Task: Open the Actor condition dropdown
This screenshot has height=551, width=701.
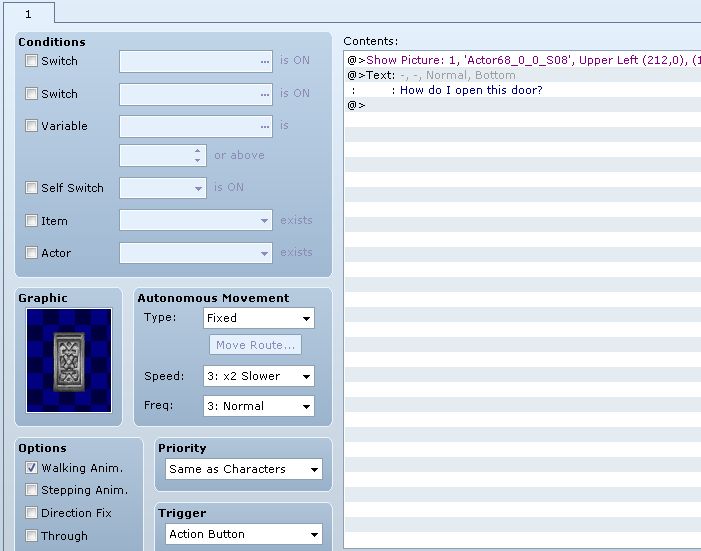Action: [196, 253]
